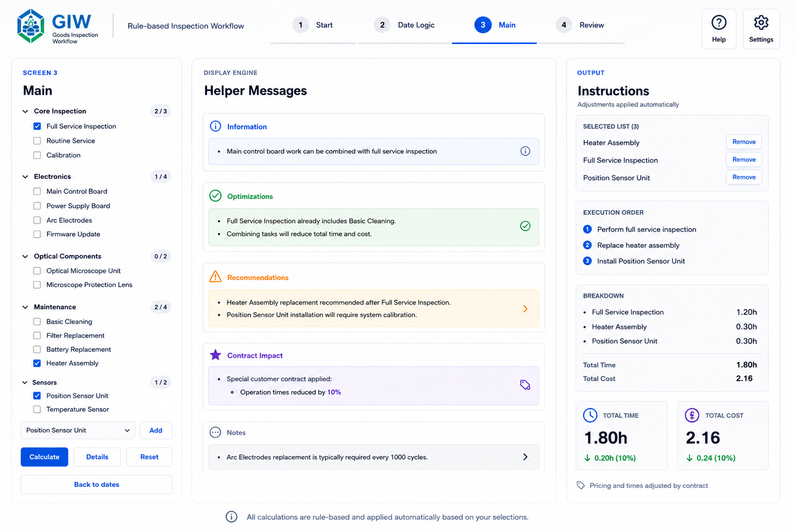This screenshot has width=795, height=532.
Task: Collapse the Electronics section chevron
Action: coord(25,176)
